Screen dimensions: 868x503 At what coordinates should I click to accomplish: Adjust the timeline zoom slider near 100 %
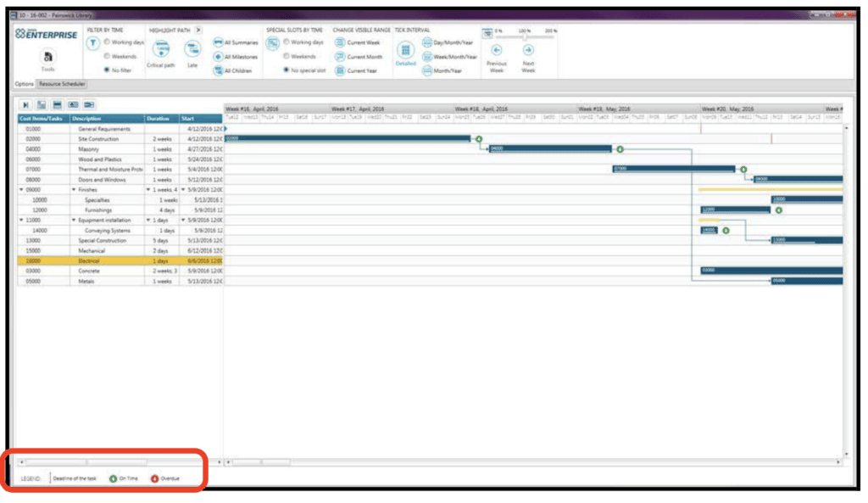click(x=525, y=37)
